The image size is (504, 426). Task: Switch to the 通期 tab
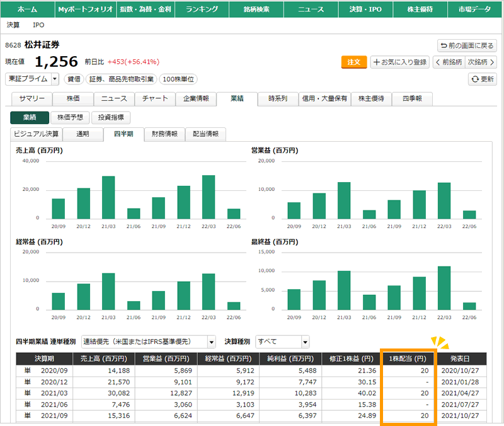coord(83,134)
